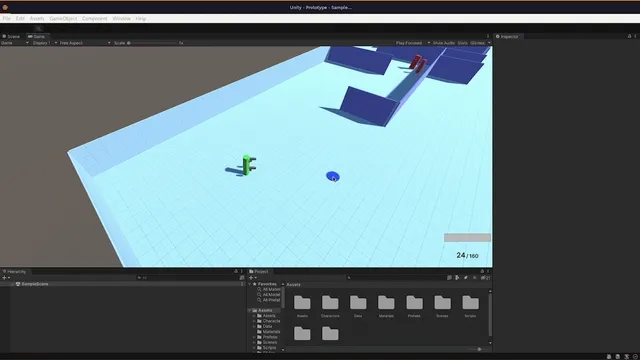Open the Edit menu
Image resolution: width=640 pixels, height=360 pixels.
pos(20,19)
